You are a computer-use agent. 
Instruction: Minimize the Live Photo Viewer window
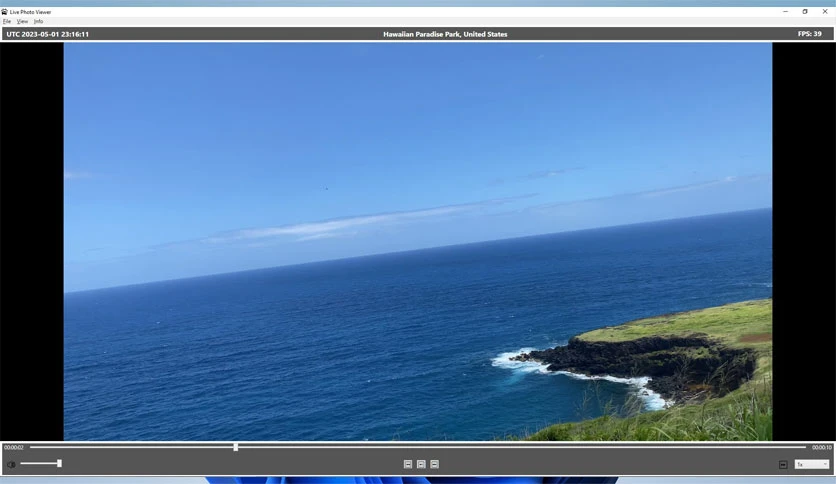pyautogui.click(x=785, y=11)
